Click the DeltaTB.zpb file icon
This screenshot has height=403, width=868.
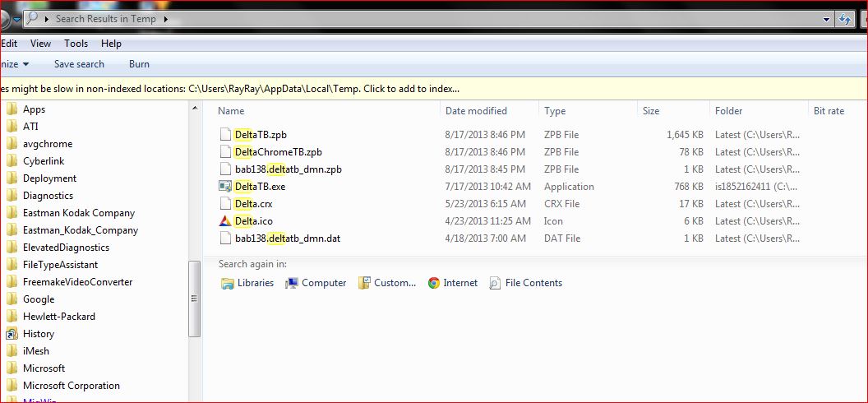[224, 135]
